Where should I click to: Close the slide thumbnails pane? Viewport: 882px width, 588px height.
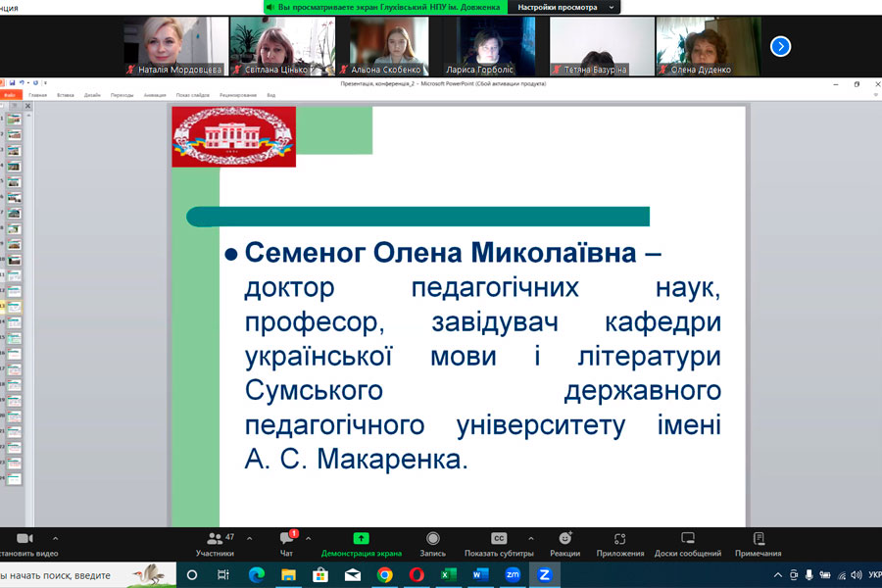tap(27, 106)
